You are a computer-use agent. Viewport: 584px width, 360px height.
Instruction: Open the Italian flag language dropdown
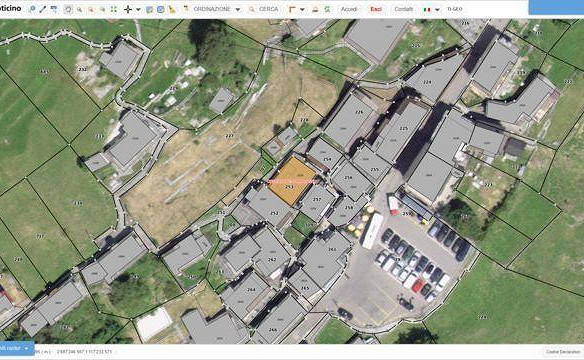[x=432, y=9]
